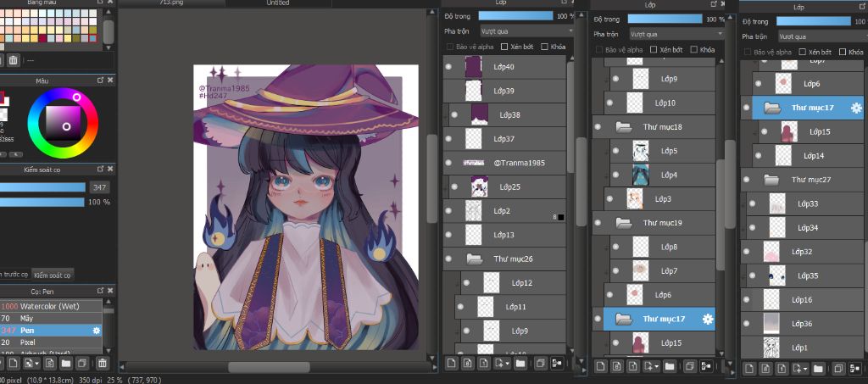Adjust Độ trong opacity slider in left panel

515,15
